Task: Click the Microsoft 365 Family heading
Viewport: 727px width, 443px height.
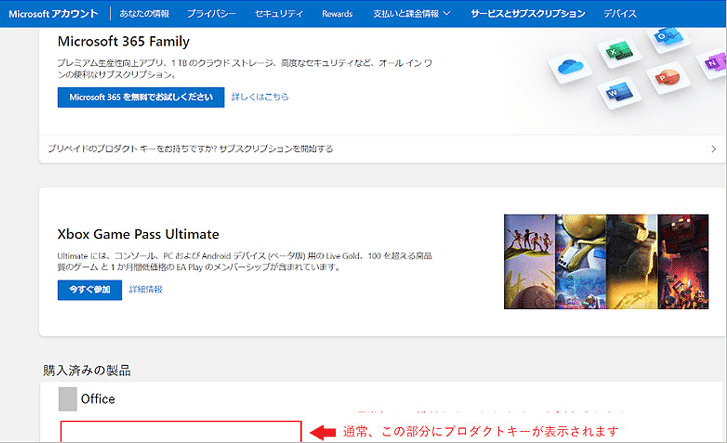Action: (x=123, y=41)
